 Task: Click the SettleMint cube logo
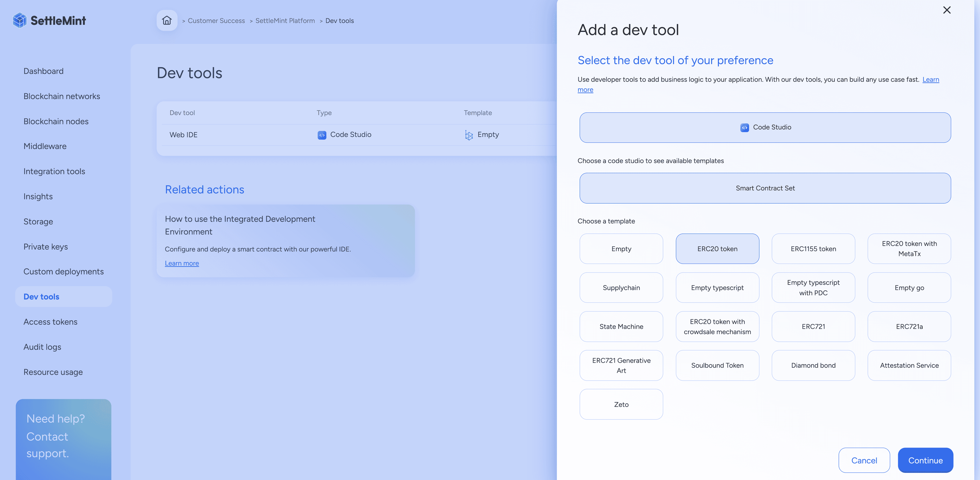(x=19, y=21)
